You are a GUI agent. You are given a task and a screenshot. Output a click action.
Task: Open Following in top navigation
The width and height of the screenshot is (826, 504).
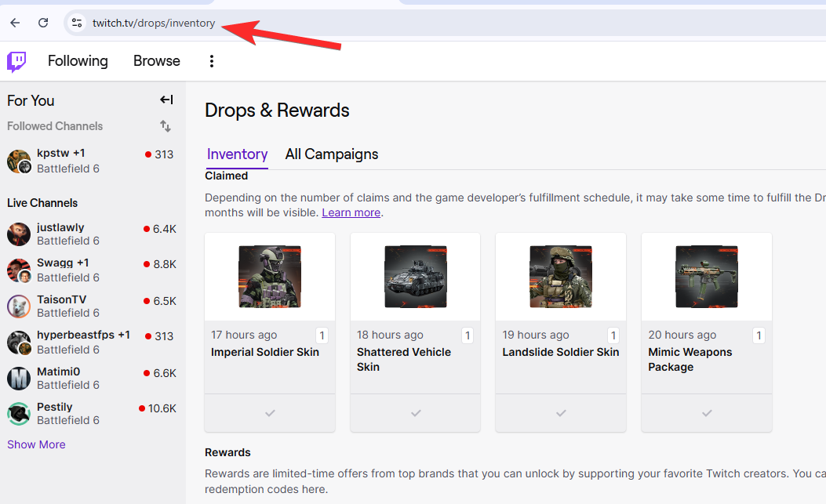[x=78, y=61]
